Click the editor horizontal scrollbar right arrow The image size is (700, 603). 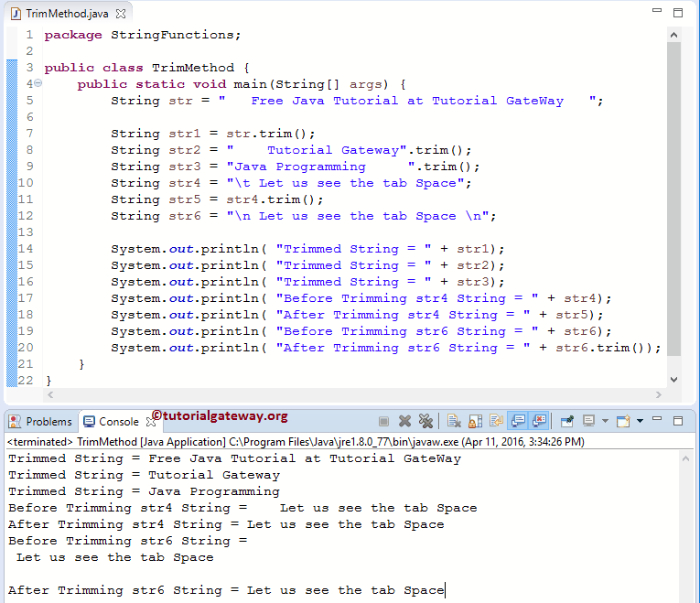click(x=661, y=395)
